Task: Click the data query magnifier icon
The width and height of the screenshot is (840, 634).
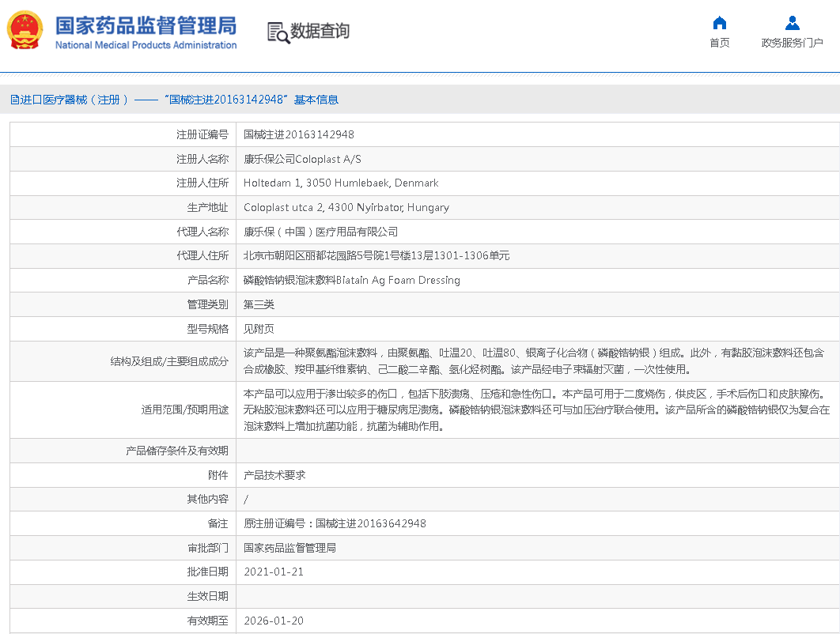Action: pos(278,32)
